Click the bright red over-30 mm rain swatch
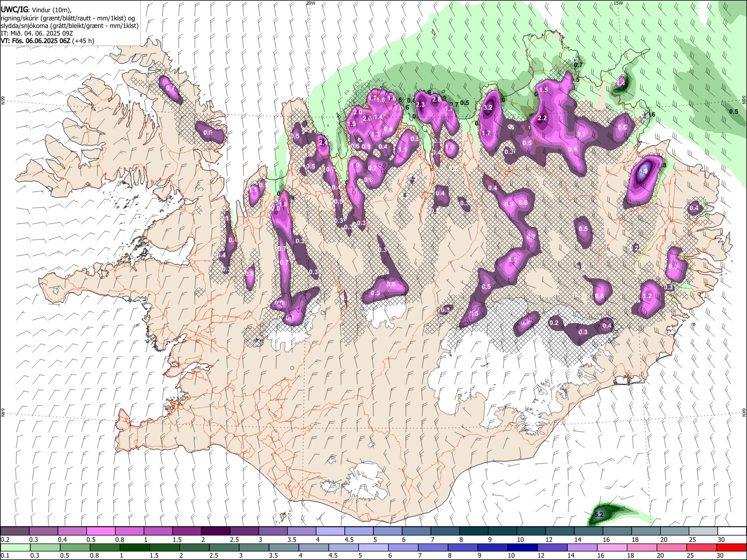747x560 pixels. [x=732, y=547]
